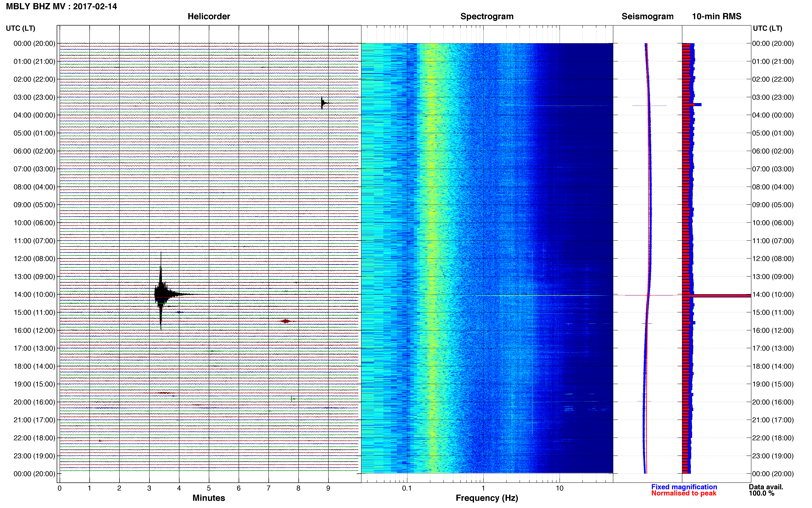The width and height of the screenshot is (812, 508).
Task: Click the 'Spectrogram' panel heading
Action: [487, 16]
